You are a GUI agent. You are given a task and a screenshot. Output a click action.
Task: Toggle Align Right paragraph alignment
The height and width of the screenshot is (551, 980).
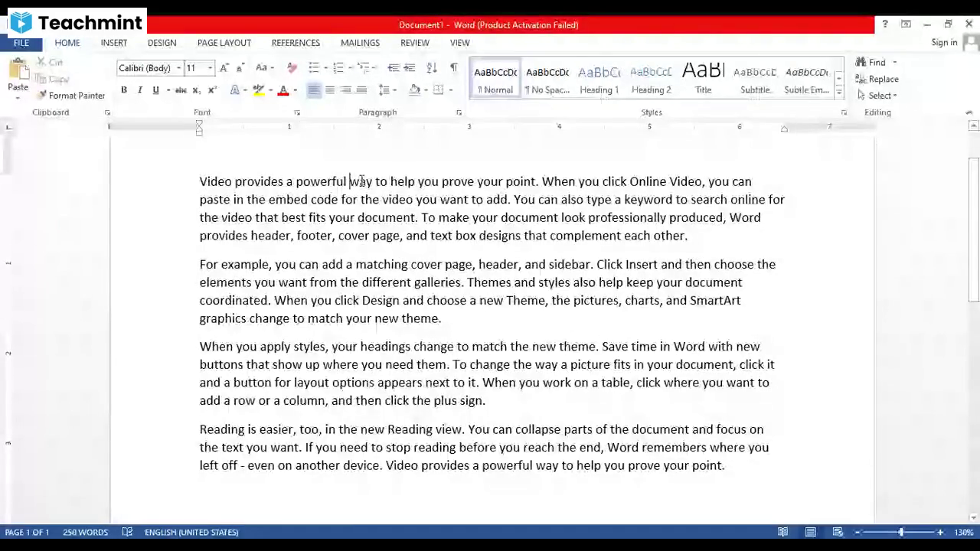click(346, 90)
